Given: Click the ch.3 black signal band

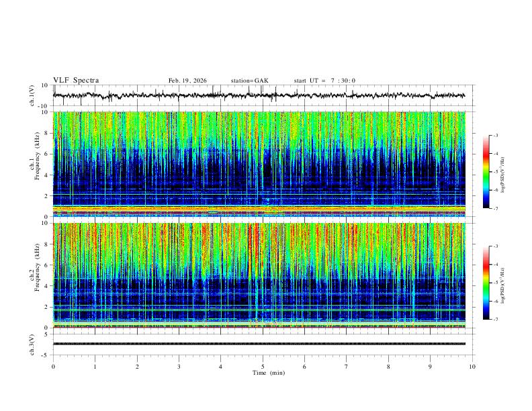Looking at the screenshot, I should coord(259,344).
